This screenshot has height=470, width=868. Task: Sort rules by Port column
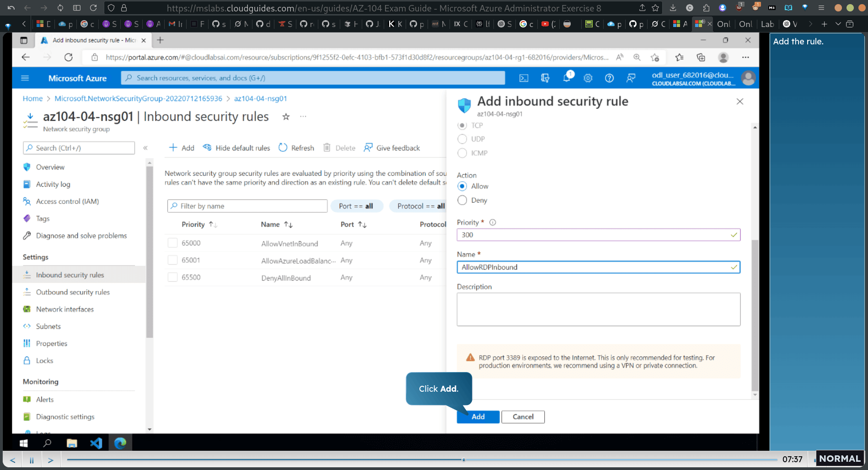(354, 224)
